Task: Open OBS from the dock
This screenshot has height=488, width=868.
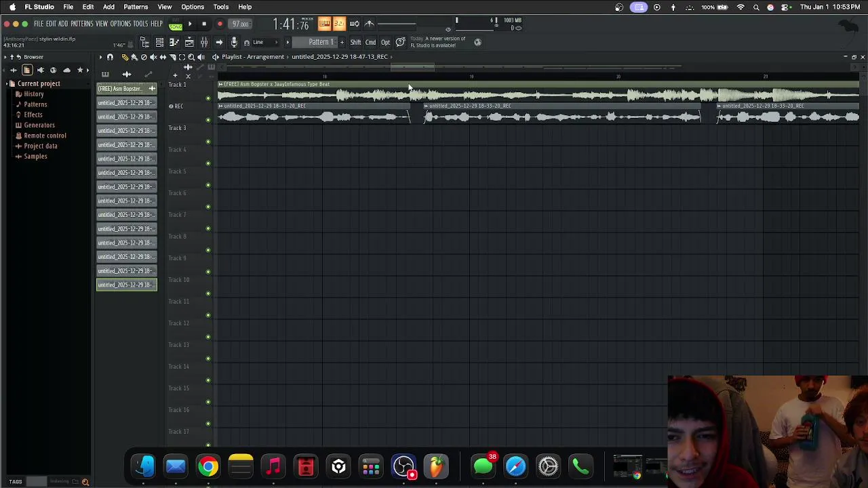Action: pos(403,466)
